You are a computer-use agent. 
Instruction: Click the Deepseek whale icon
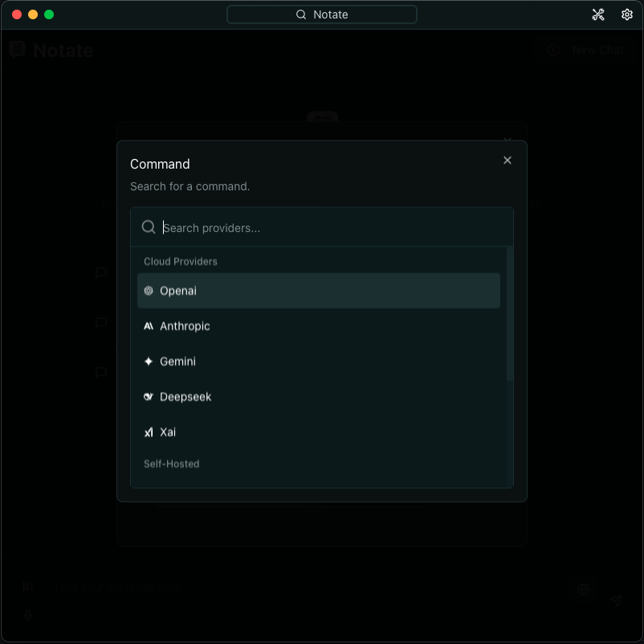click(149, 397)
